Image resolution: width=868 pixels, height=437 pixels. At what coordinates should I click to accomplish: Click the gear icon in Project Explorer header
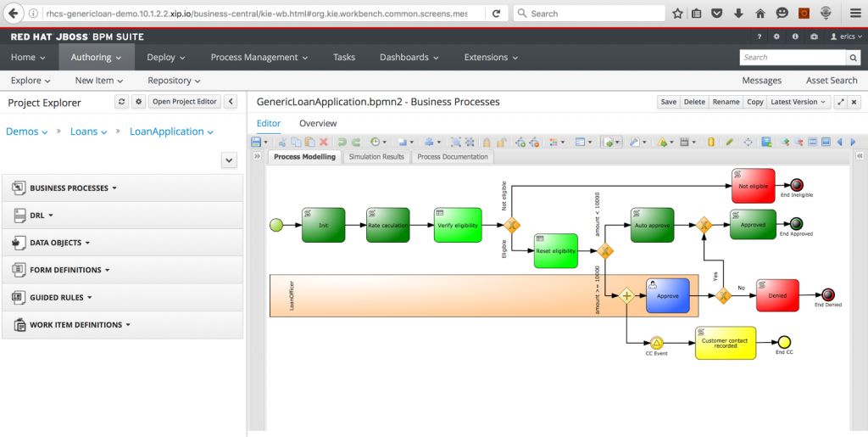tap(138, 101)
